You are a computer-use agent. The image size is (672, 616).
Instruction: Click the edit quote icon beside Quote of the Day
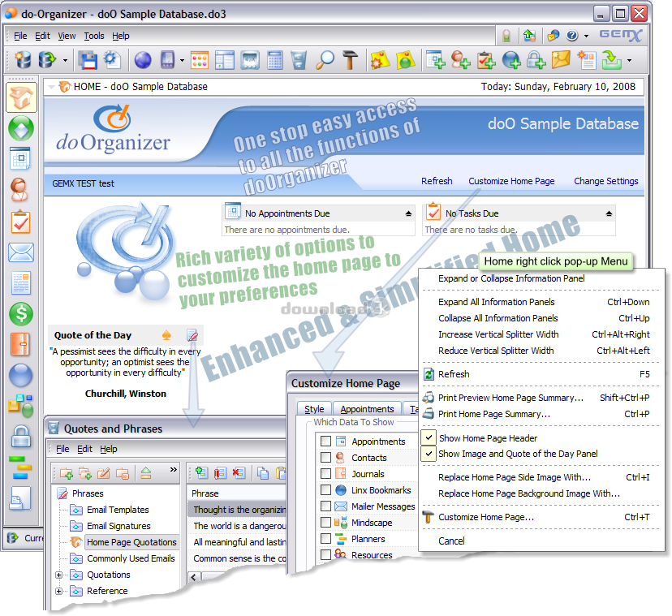[x=192, y=335]
